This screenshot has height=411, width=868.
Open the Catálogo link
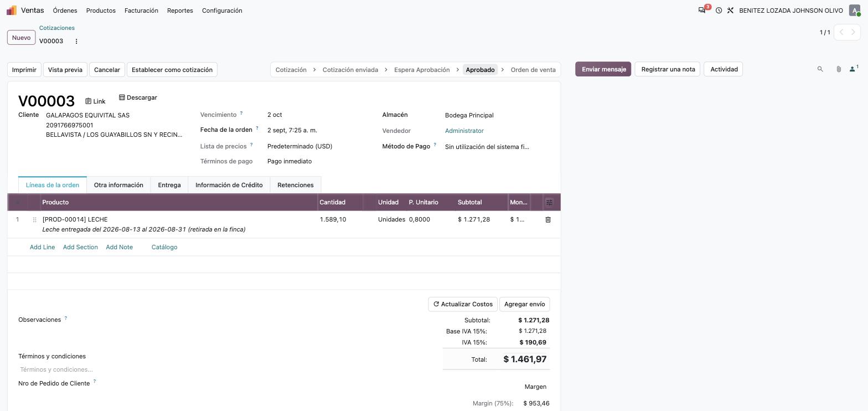tap(164, 247)
